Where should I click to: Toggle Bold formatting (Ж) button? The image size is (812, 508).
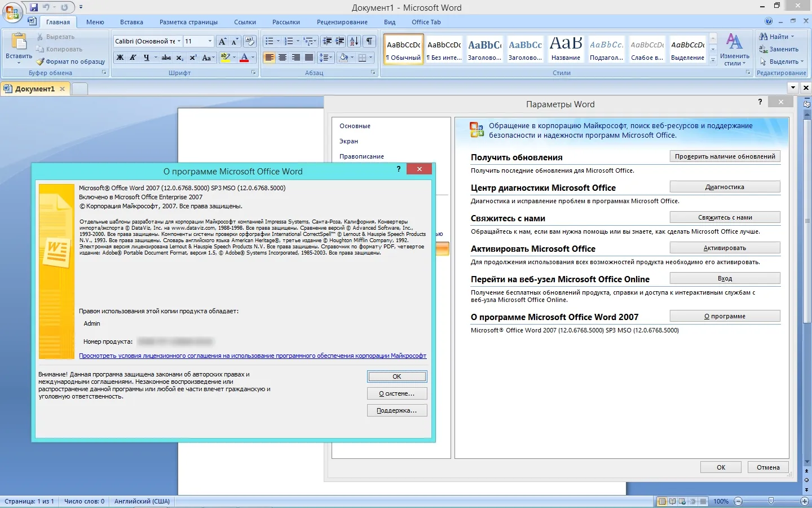[120, 58]
